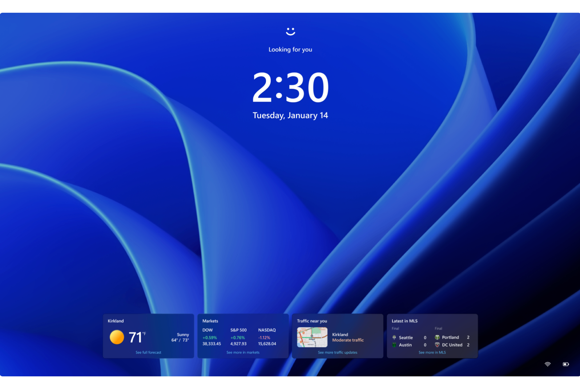Open the See full forecast link
Viewport: 580px width, 392px height.
pos(148,352)
